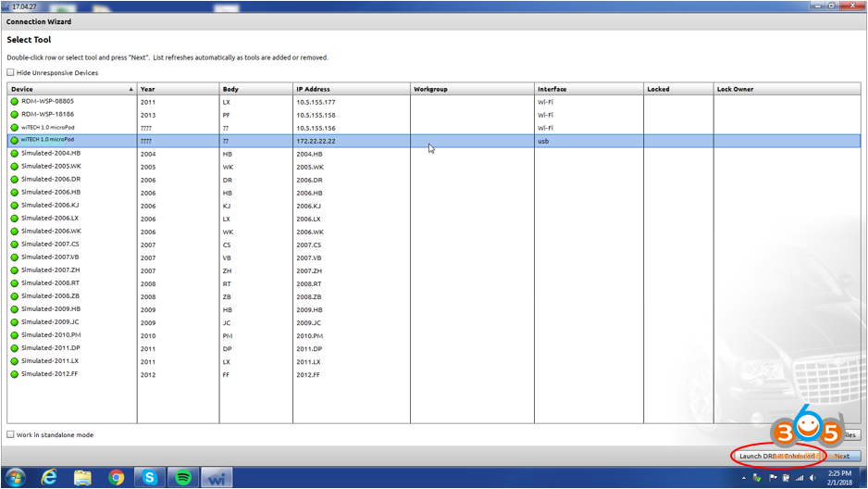Open File Explorer from the taskbar
Image resolution: width=868 pixels, height=489 pixels.
pos(82,477)
